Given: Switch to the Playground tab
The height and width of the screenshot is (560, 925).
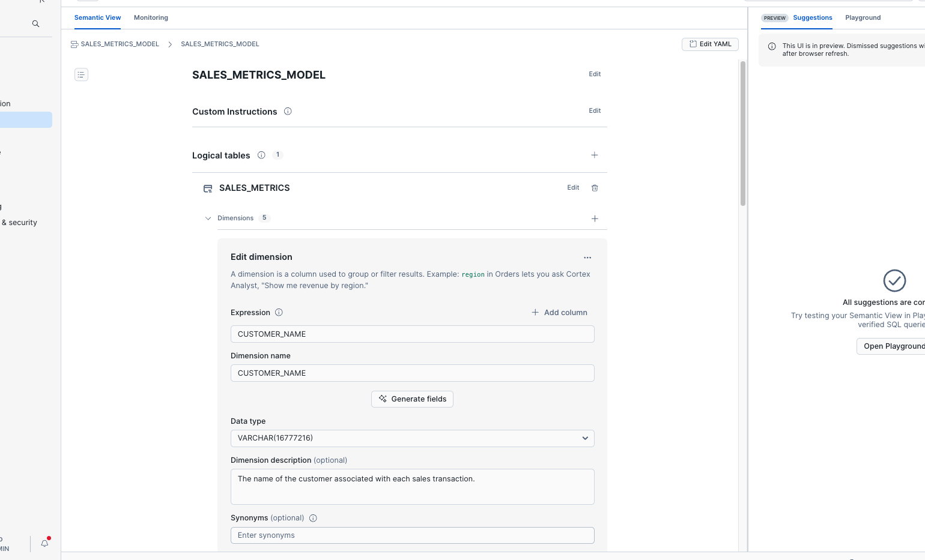Looking at the screenshot, I should tap(863, 18).
